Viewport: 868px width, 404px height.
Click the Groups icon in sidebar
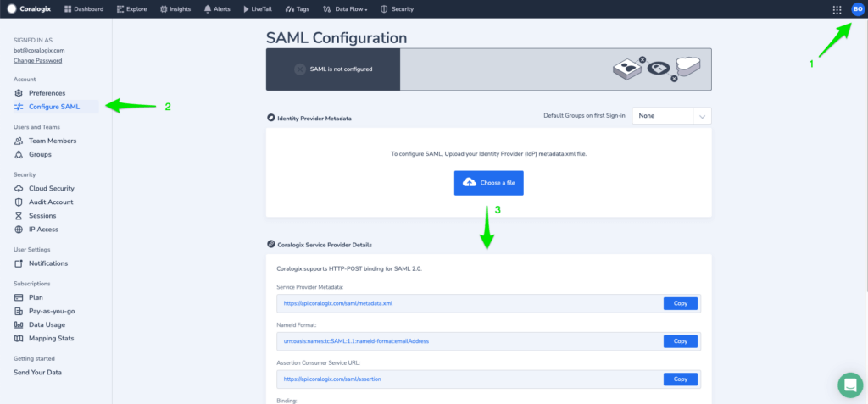tap(19, 154)
